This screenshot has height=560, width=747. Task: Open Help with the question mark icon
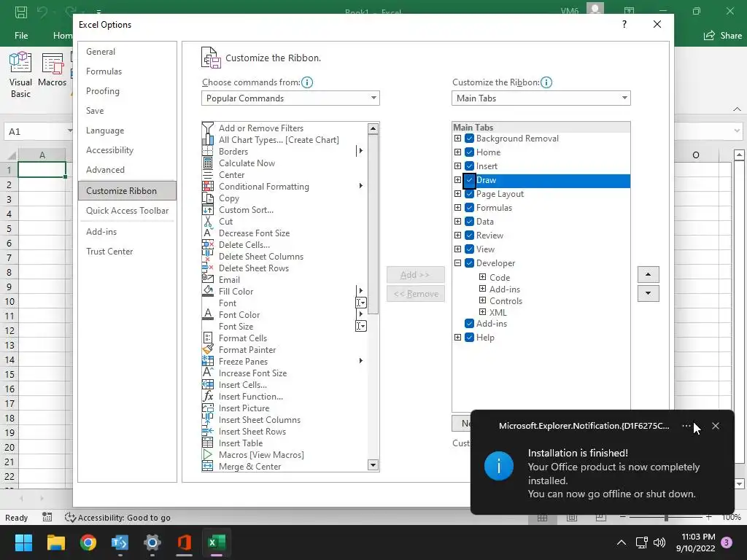(x=624, y=24)
